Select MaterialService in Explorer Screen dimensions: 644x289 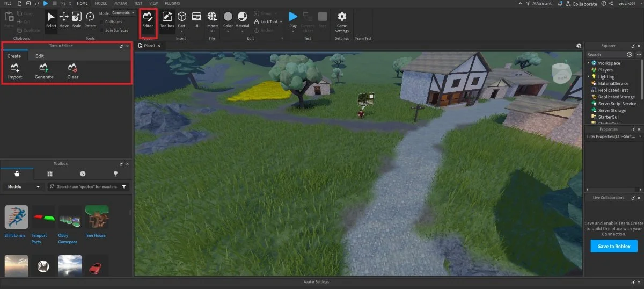pos(614,83)
